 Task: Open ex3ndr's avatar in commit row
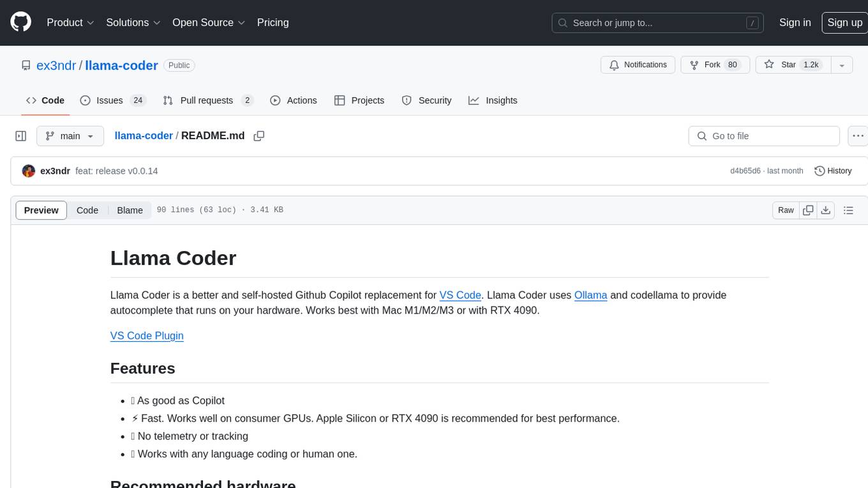[x=28, y=171]
